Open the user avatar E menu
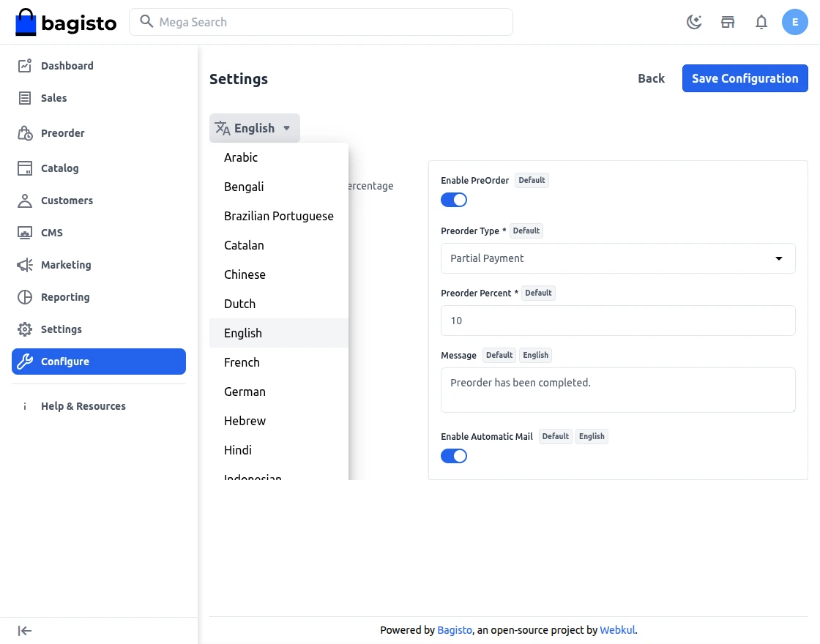 pyautogui.click(x=795, y=22)
